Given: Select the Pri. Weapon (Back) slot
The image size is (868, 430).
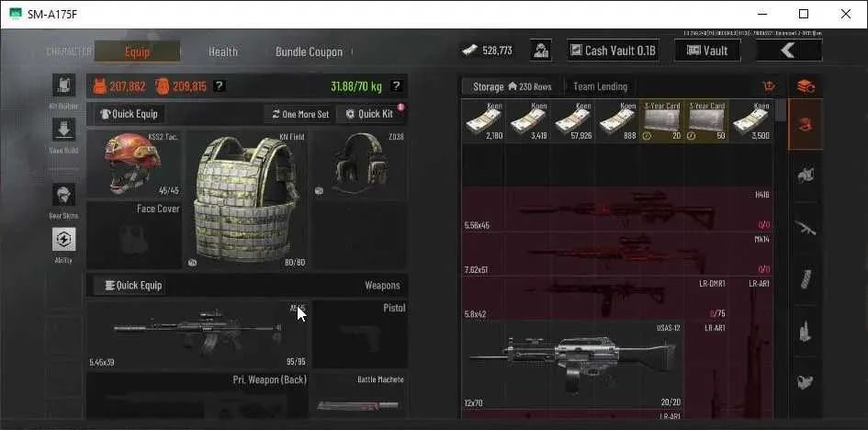Looking at the screenshot, I should pos(197,396).
